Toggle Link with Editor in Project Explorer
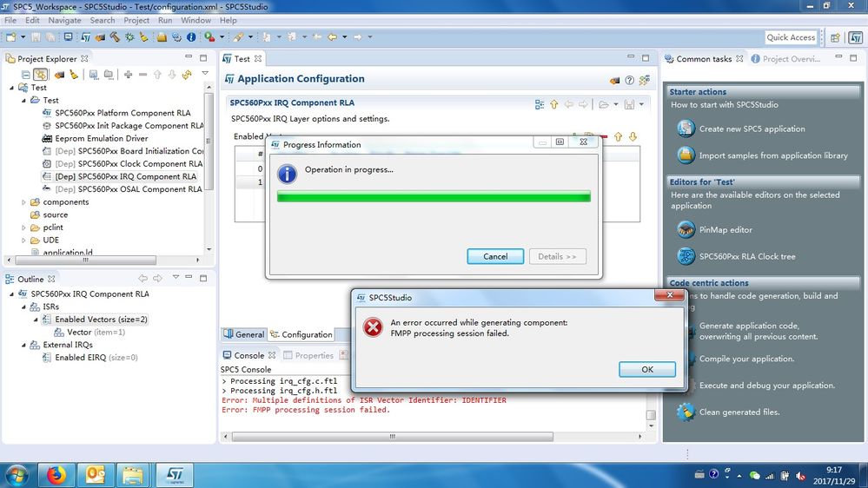The width and height of the screenshot is (868, 488). pos(41,74)
